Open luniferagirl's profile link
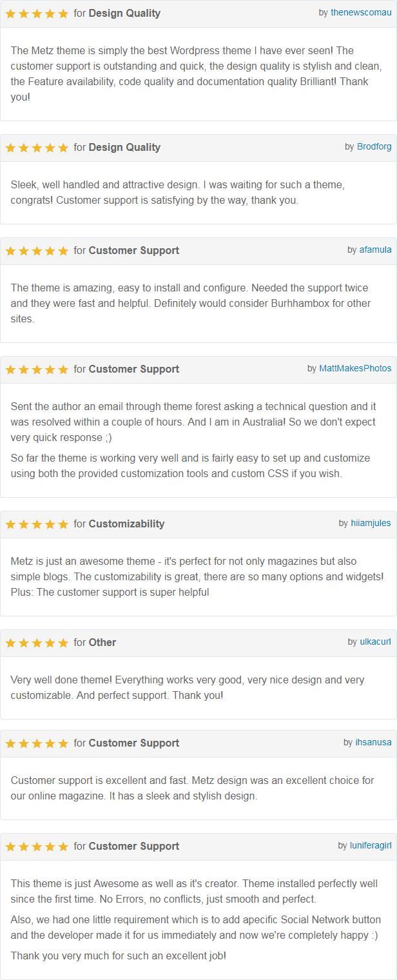The height and width of the screenshot is (980, 397). [371, 846]
